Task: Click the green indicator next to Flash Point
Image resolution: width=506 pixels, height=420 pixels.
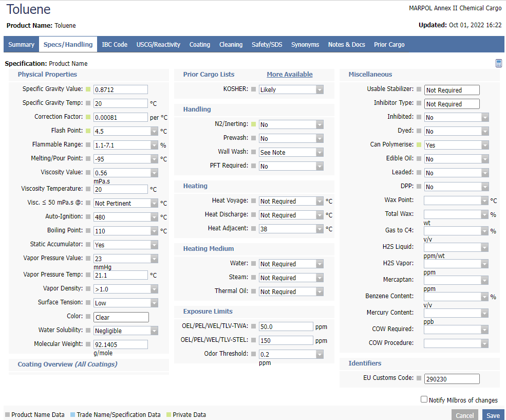Action: click(88, 131)
